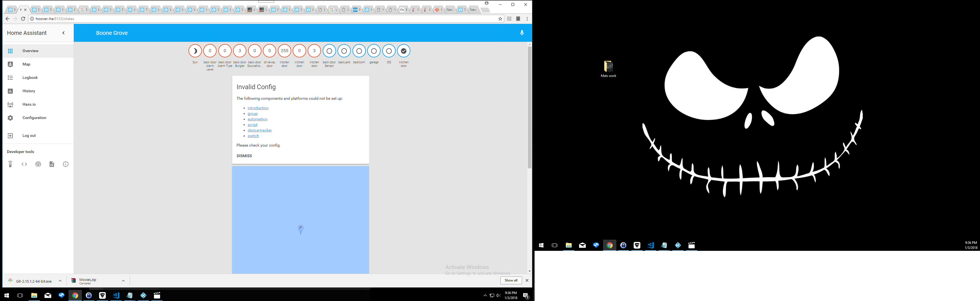The image size is (980, 301).
Task: Open the Templates developer tool
Action: click(x=51, y=164)
